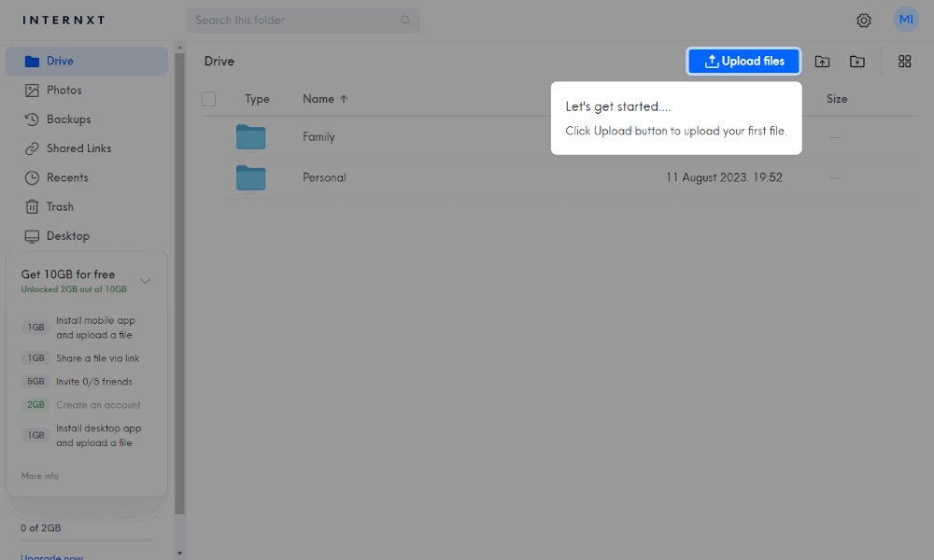The width and height of the screenshot is (934, 560).
Task: Open Trash in the sidebar
Action: click(x=60, y=207)
